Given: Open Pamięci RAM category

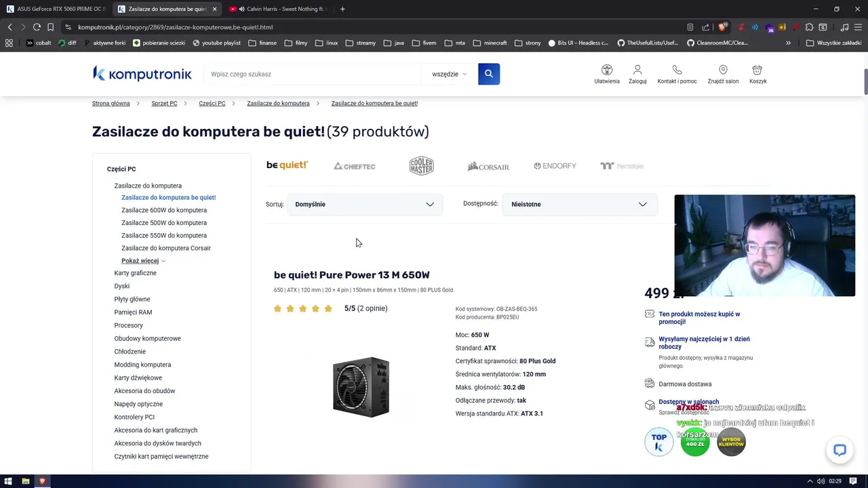Looking at the screenshot, I should click(133, 312).
